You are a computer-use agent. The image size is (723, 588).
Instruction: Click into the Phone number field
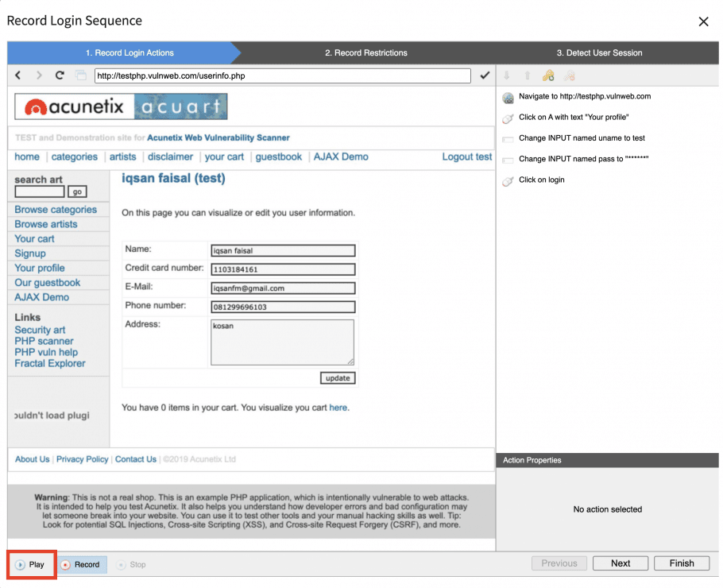pyautogui.click(x=283, y=308)
